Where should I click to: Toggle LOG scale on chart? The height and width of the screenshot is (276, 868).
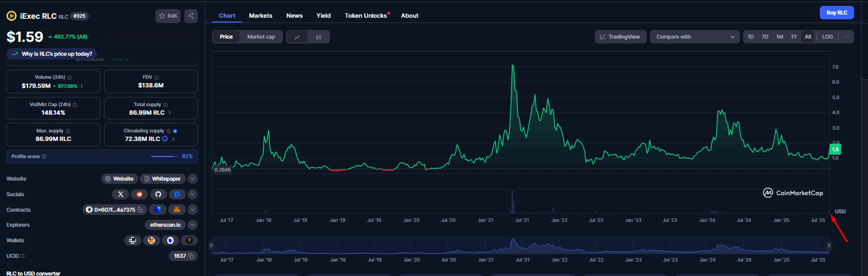click(828, 37)
